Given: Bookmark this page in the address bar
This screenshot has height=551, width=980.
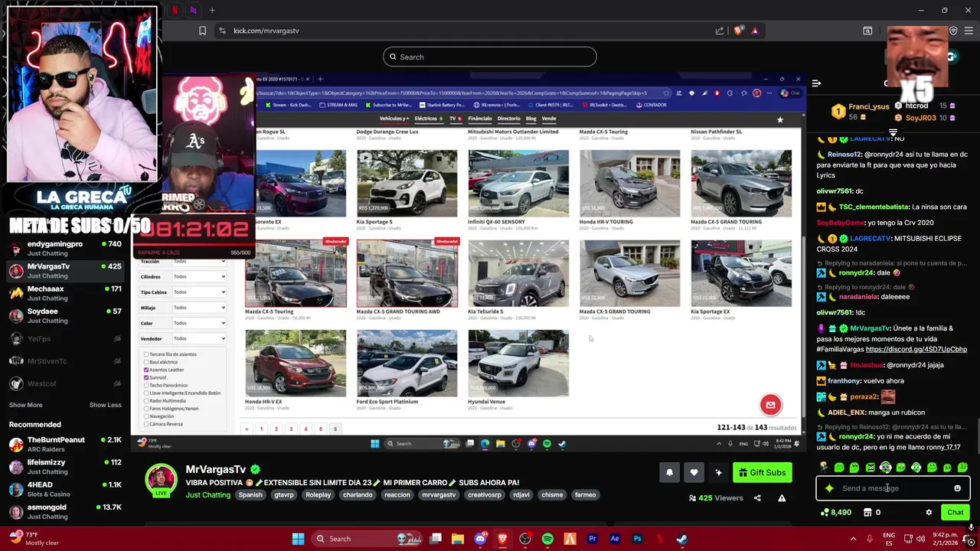Looking at the screenshot, I should click(x=202, y=31).
